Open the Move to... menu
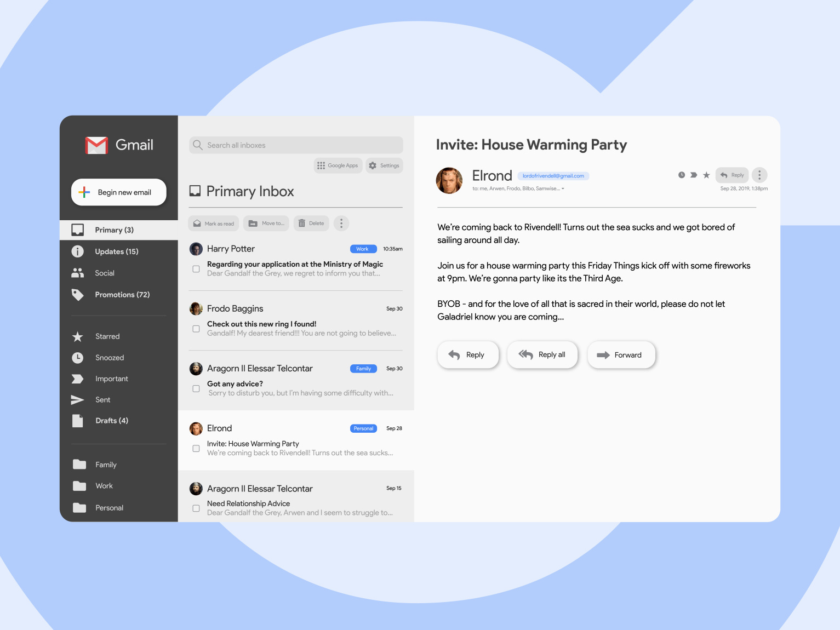840x630 pixels. coord(266,223)
